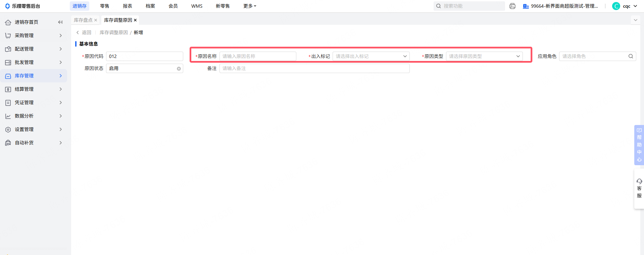644x255 pixels.
Task: Open the 报表 top menu
Action: (x=128, y=6)
